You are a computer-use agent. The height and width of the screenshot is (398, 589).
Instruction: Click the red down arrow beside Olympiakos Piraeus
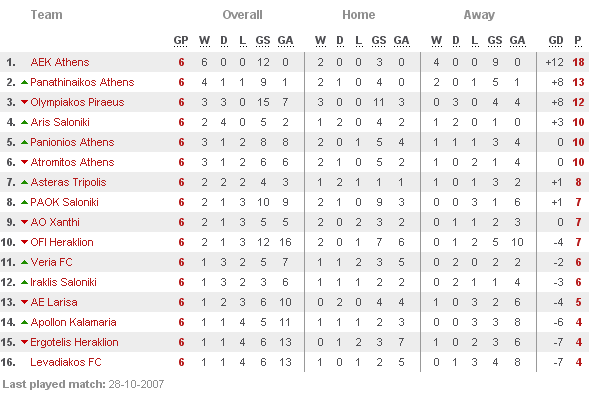[x=24, y=102]
